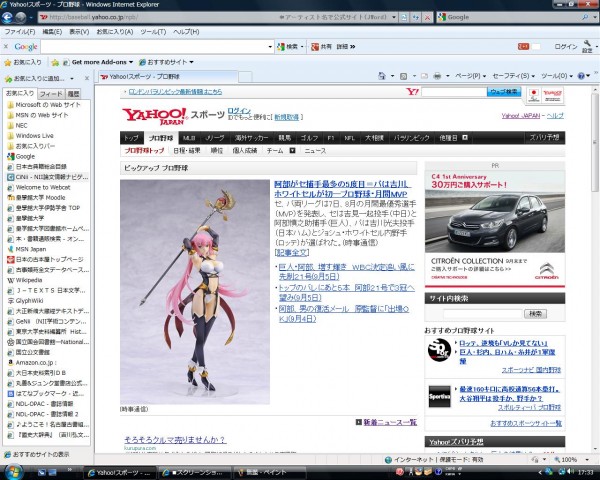Open MSN Japan favorite entry

(31, 249)
